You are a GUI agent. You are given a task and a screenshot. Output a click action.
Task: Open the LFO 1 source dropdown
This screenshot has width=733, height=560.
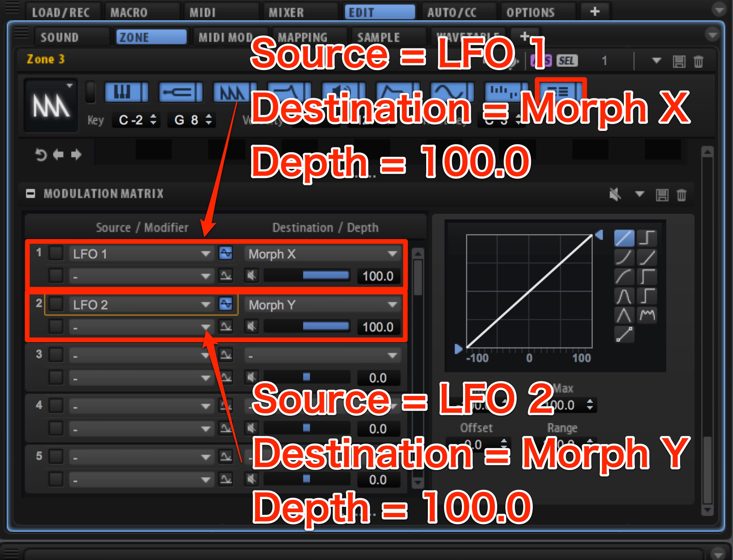[141, 254]
